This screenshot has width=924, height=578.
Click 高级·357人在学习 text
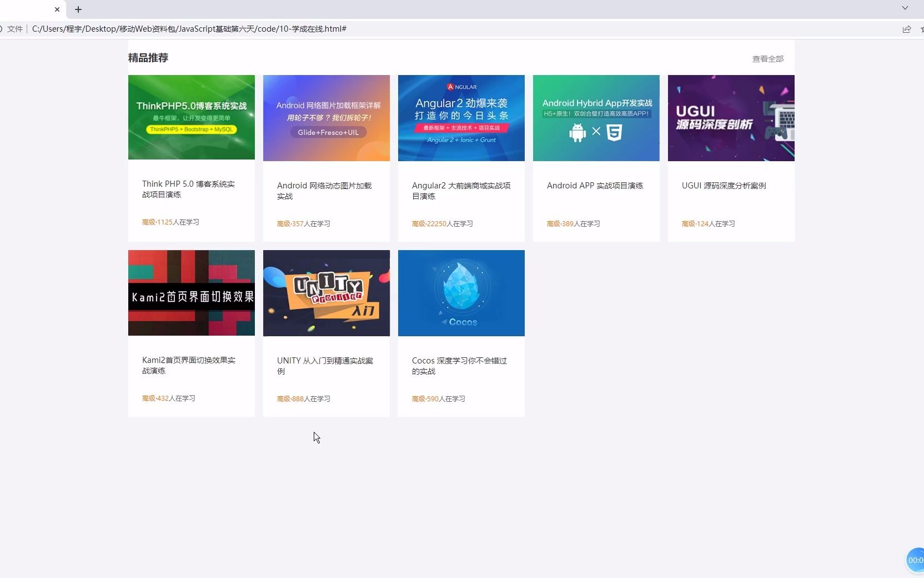coord(304,223)
